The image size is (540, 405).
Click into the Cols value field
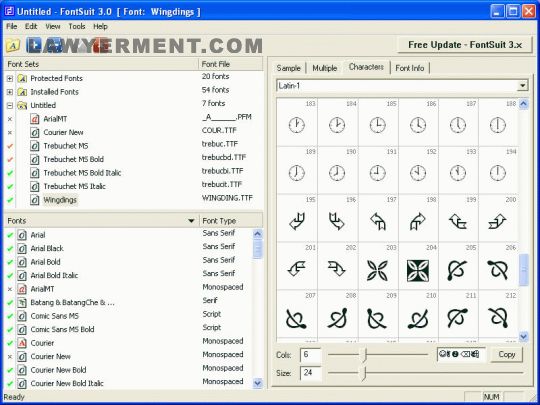(311, 355)
